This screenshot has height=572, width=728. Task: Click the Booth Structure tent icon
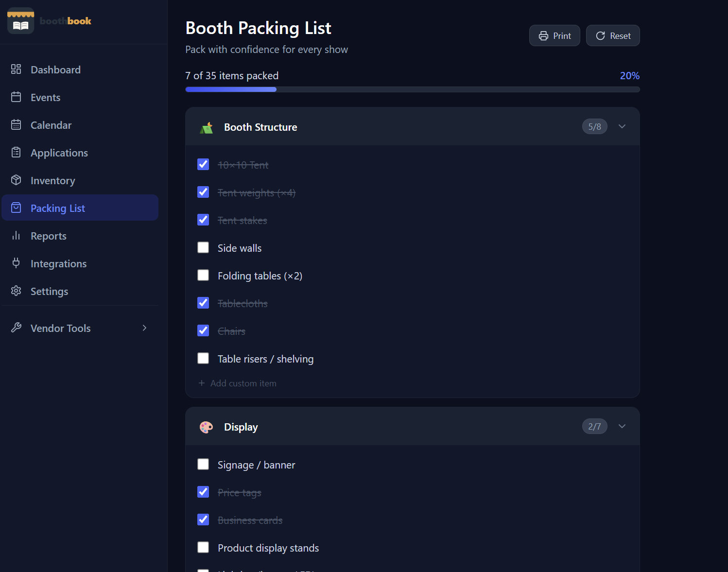tap(207, 127)
